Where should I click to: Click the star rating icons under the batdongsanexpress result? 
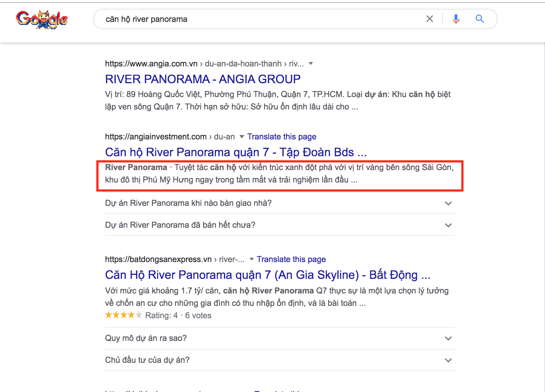[123, 315]
